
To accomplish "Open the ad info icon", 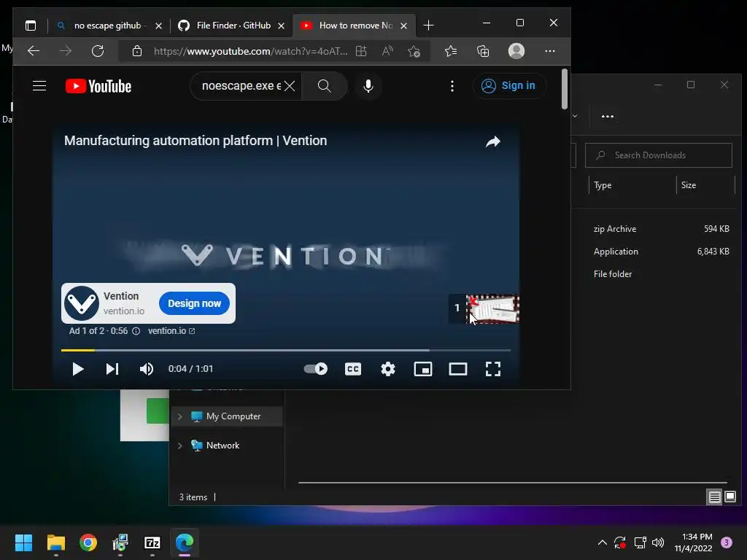I will point(136,331).
